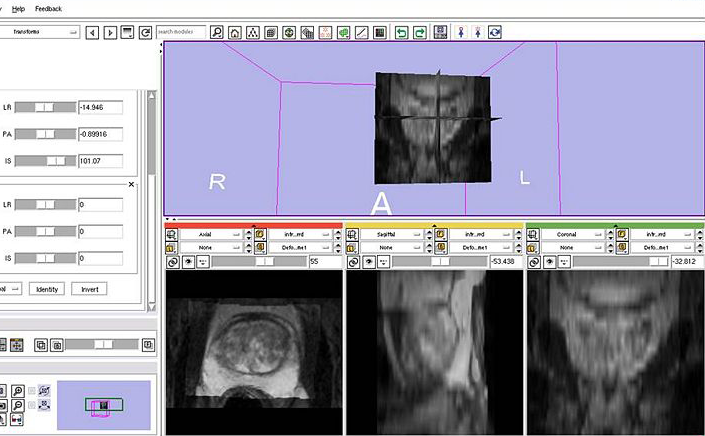The height and width of the screenshot is (436, 705).
Task: Open the Feedback menu
Action: point(48,8)
